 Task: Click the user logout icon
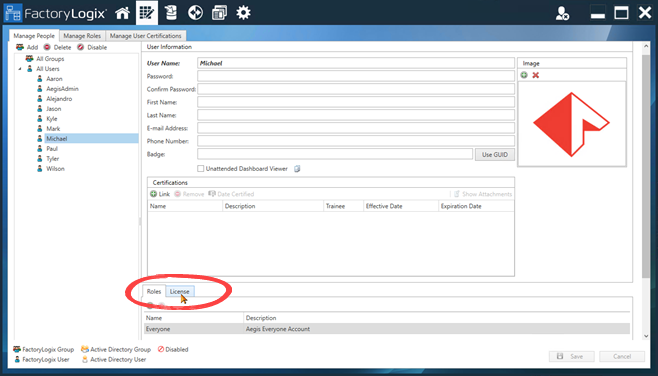pos(562,13)
